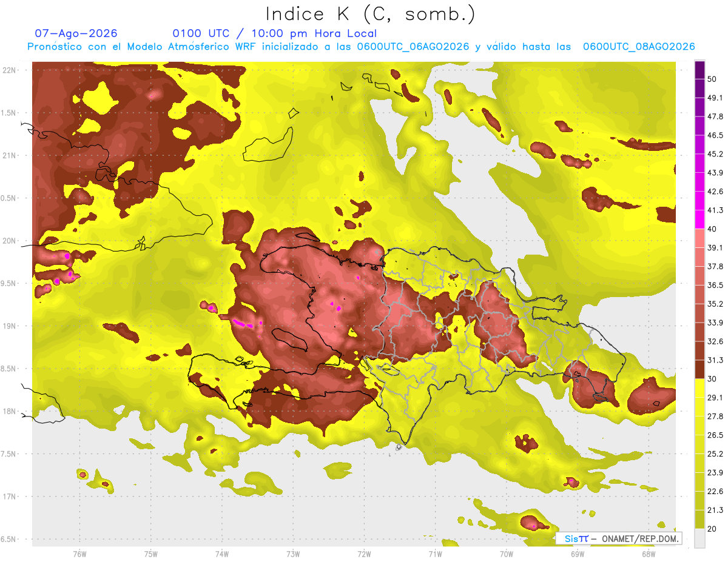The height and width of the screenshot is (562, 728).
Task: Click the '19N' latitude axis label
Action: coord(9,326)
